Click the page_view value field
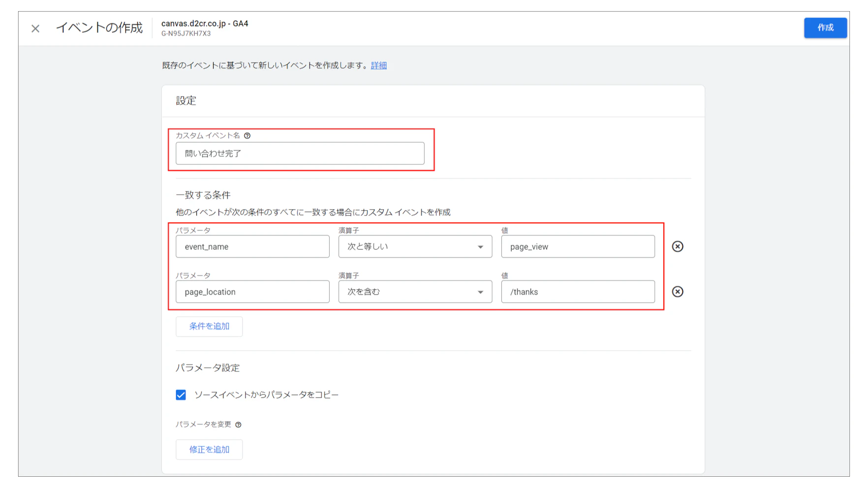Screen dimensions: 868x488 click(x=578, y=246)
